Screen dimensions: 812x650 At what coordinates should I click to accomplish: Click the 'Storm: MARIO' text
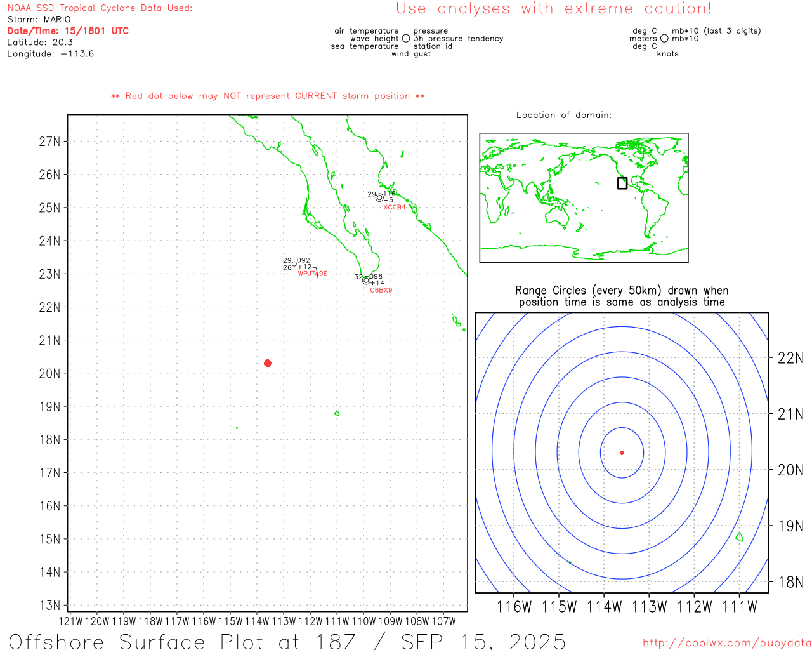[39, 20]
